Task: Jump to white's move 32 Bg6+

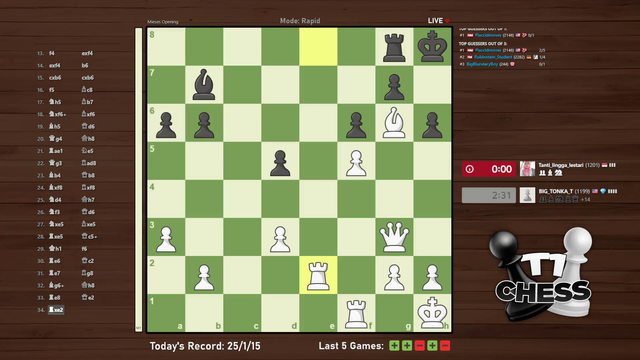Action: pos(57,285)
